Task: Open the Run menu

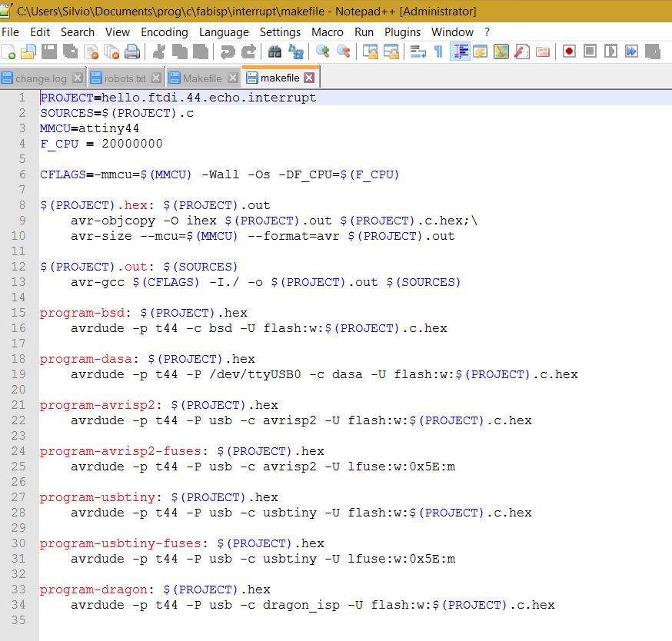Action: 364,32
